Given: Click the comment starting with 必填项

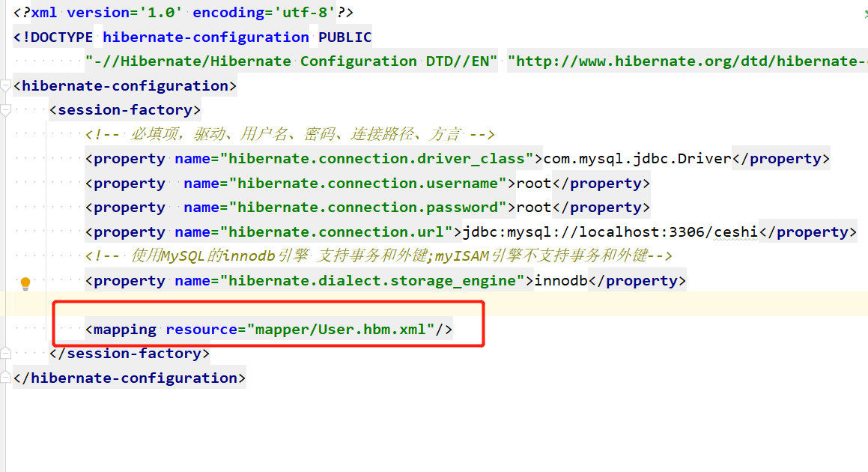Looking at the screenshot, I should tap(290, 134).
